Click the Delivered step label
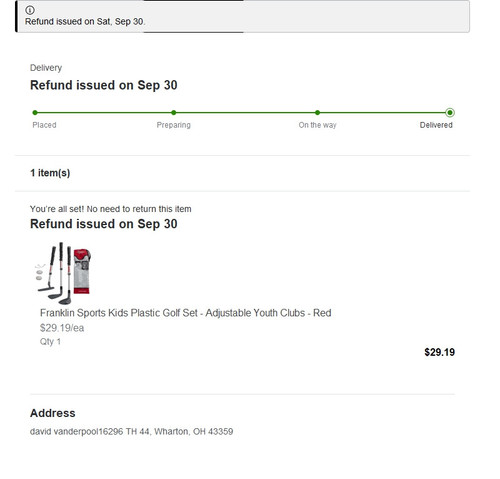 (436, 125)
